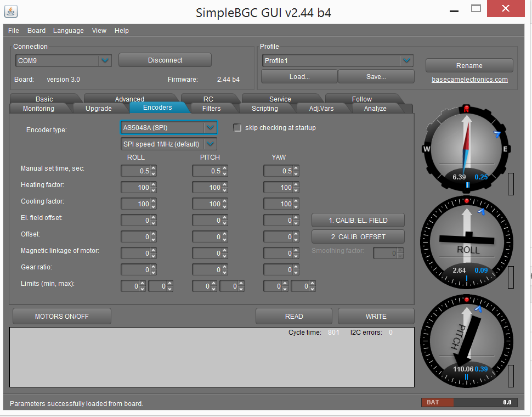Click ROLL Manual set time field
Viewport: 532px width, 417px height.
point(135,171)
